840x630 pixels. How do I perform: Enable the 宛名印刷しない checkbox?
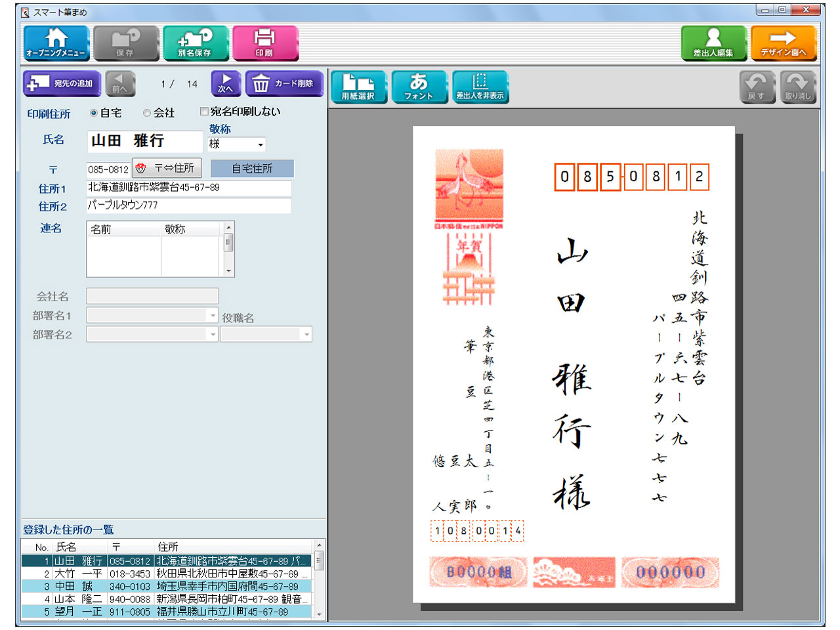[x=204, y=111]
